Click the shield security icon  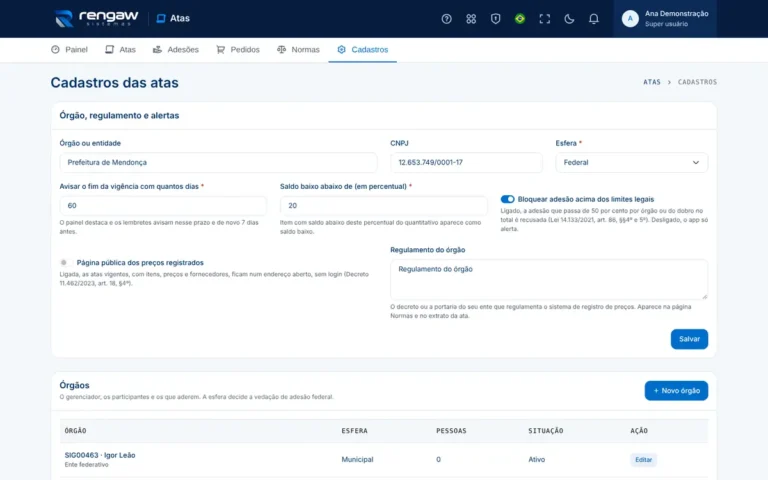pos(495,19)
